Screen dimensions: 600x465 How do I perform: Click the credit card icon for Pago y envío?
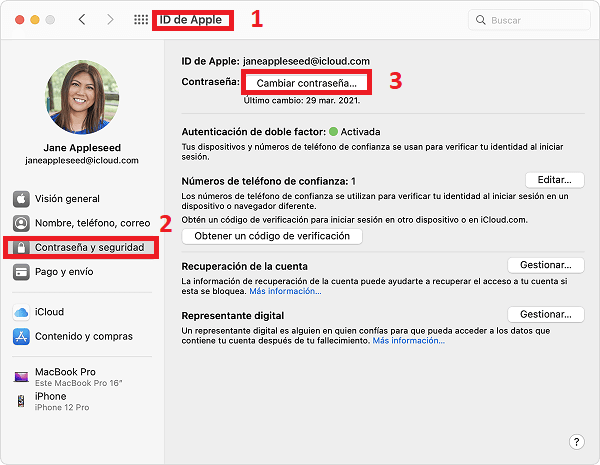(21, 272)
